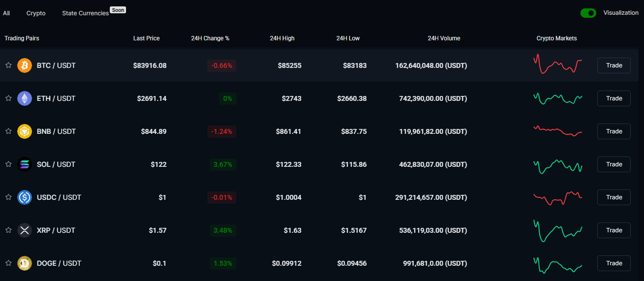Open Trade for SOL / USDT

pos(614,164)
